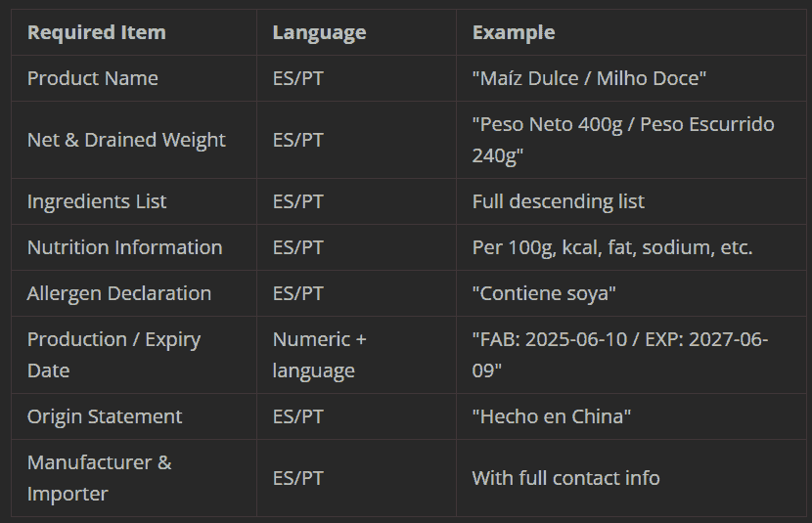Select the "Allergen Declaration" cell
The width and height of the screenshot is (812, 523).
(118, 293)
